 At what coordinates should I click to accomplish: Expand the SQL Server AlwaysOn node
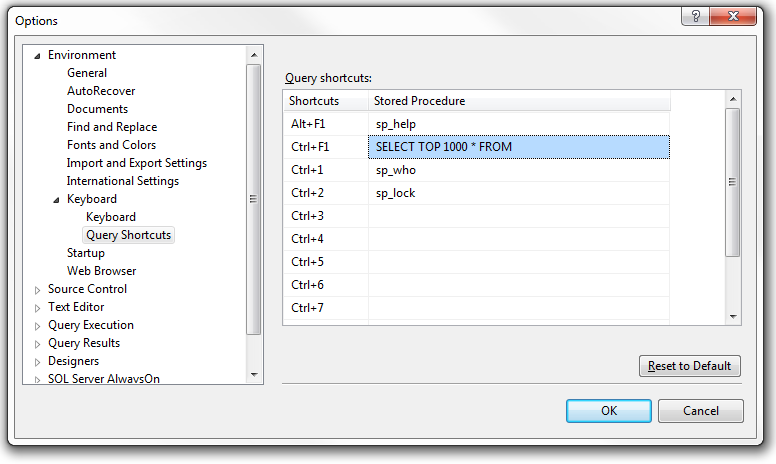tap(37, 379)
